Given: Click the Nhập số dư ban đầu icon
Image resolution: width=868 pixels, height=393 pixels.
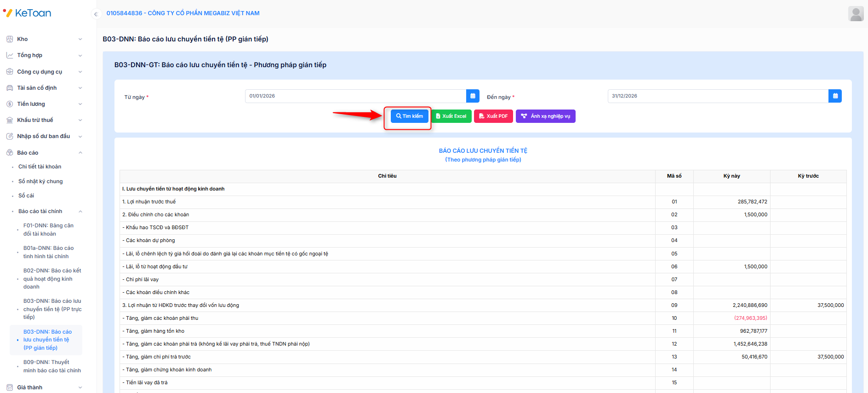Looking at the screenshot, I should (10, 136).
